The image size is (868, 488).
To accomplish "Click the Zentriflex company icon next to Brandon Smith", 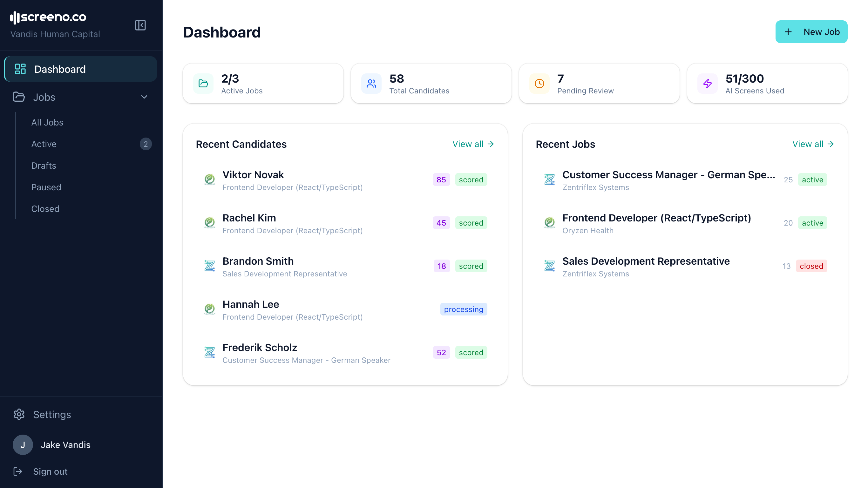I will (210, 266).
